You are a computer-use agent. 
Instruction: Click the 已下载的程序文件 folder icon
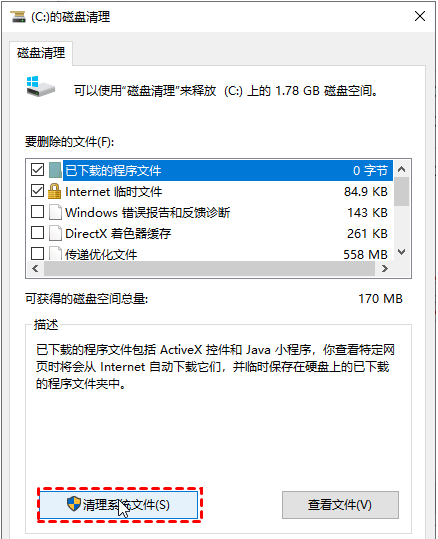click(x=55, y=170)
